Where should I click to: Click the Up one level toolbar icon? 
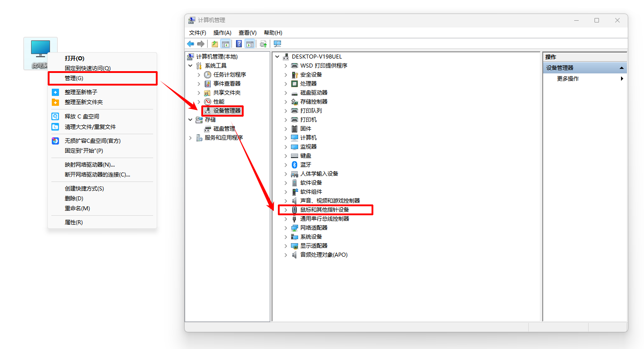(x=215, y=44)
